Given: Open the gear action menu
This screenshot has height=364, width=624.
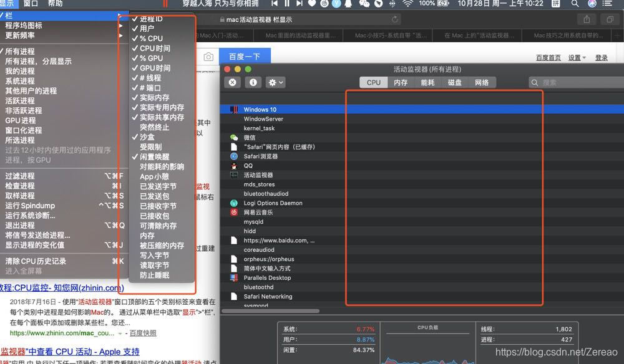Looking at the screenshot, I should 276,82.
